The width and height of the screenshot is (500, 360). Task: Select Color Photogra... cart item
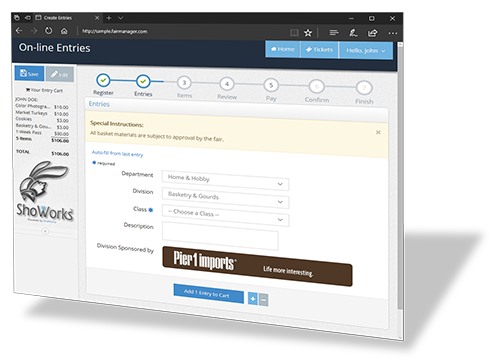42,107
